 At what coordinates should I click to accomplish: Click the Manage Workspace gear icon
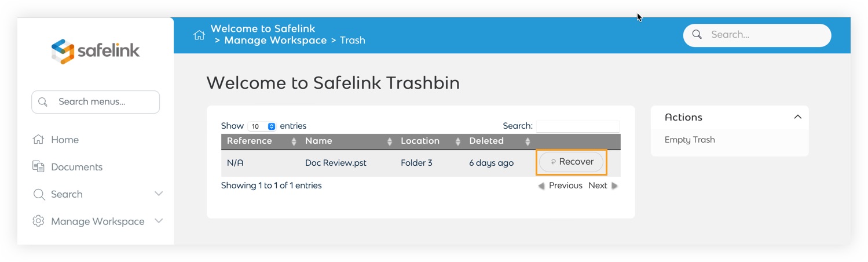(39, 221)
